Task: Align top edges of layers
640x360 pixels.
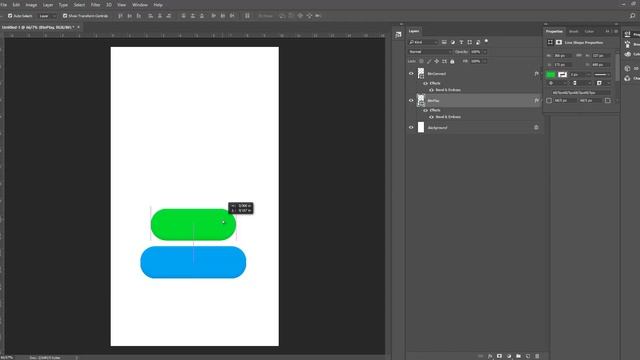Action: click(120, 16)
